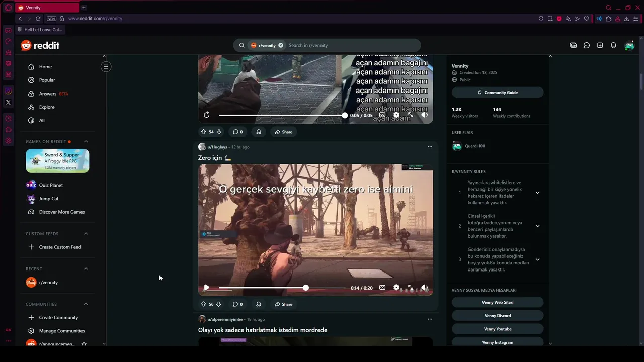
Task: Open Venny Web Sitesi link
Action: click(498, 302)
